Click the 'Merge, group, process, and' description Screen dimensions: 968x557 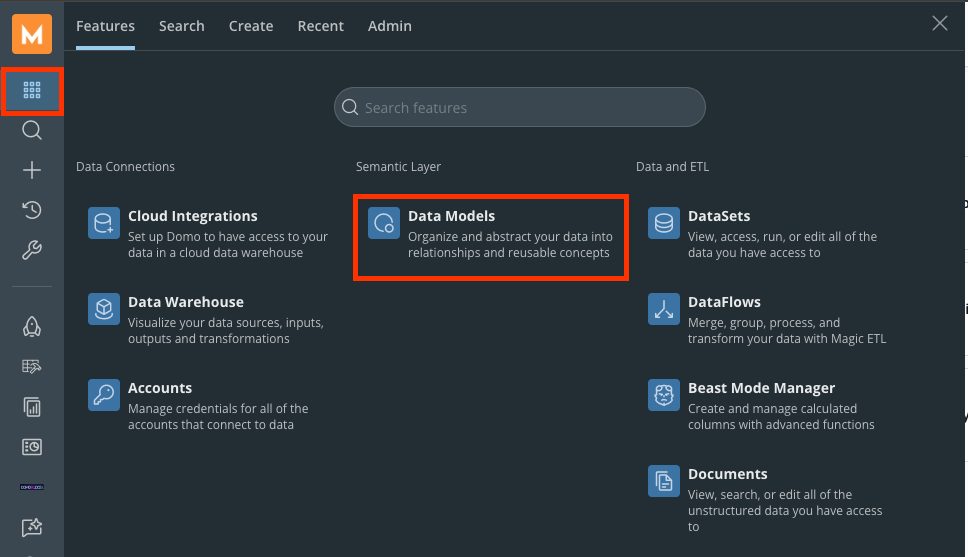pos(787,331)
